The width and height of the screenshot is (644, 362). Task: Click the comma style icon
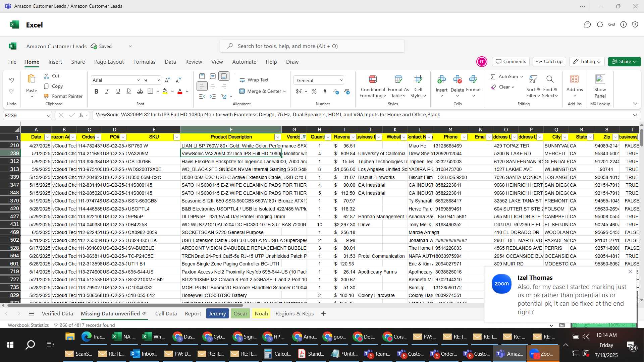pos(324,91)
